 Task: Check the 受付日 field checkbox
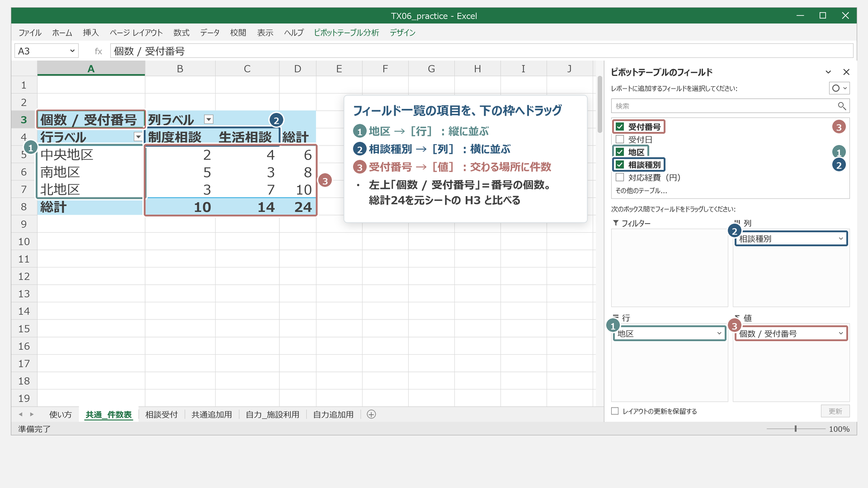(620, 139)
